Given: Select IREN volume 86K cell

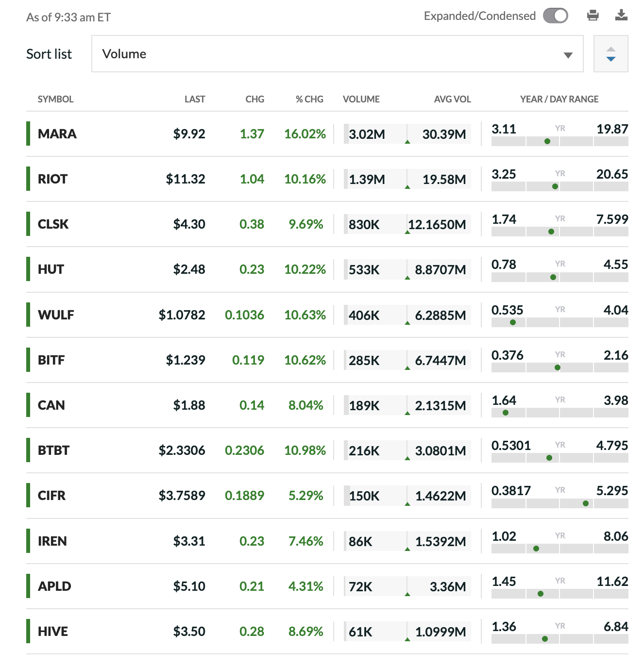Looking at the screenshot, I should tap(360, 542).
